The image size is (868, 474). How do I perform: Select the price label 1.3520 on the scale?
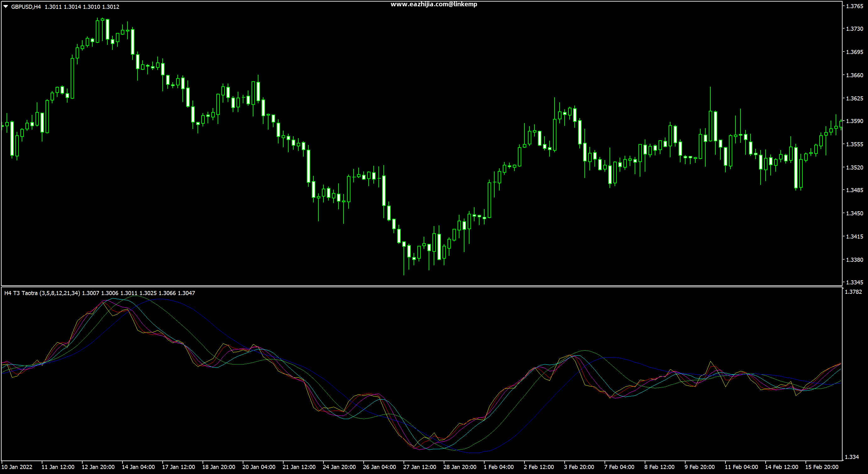coord(855,167)
